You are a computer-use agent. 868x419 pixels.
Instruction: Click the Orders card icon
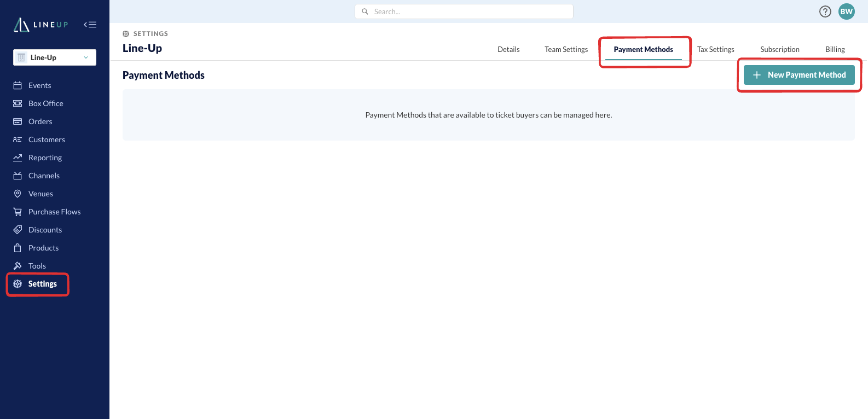pos(18,121)
